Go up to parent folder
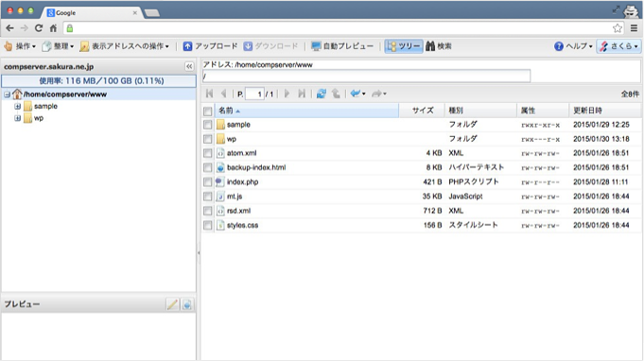This screenshot has width=644, height=361. (336, 94)
